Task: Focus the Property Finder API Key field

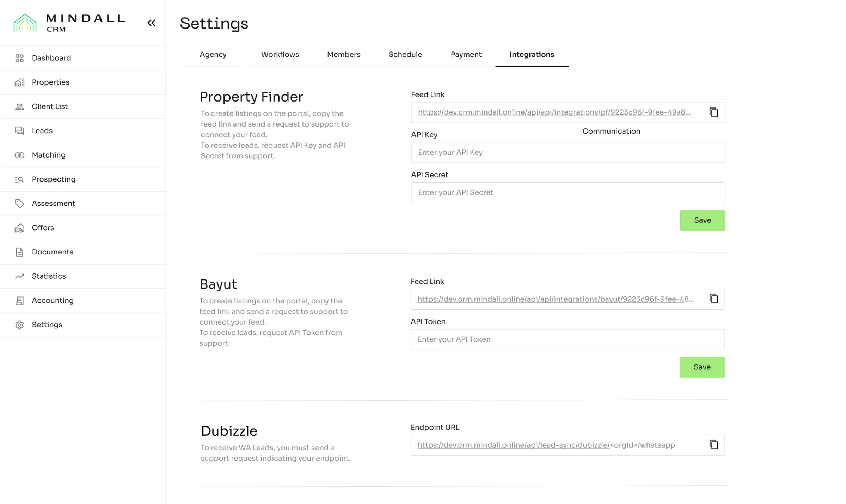Action: point(568,153)
